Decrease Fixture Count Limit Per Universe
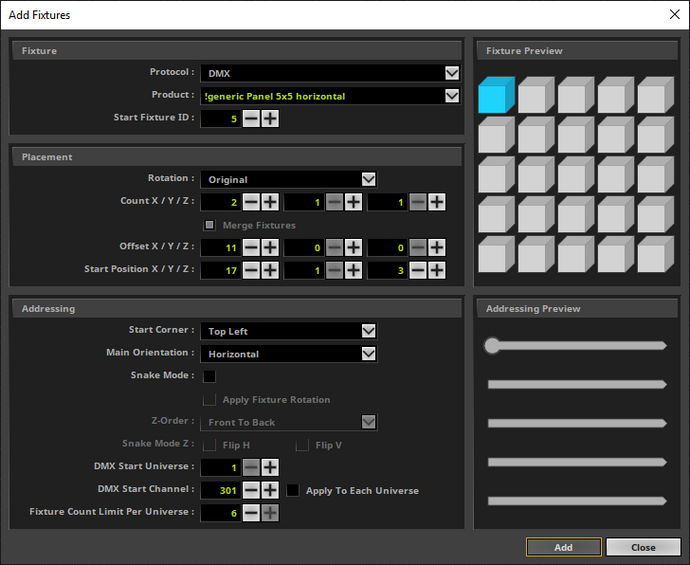The width and height of the screenshot is (690, 565). (251, 513)
